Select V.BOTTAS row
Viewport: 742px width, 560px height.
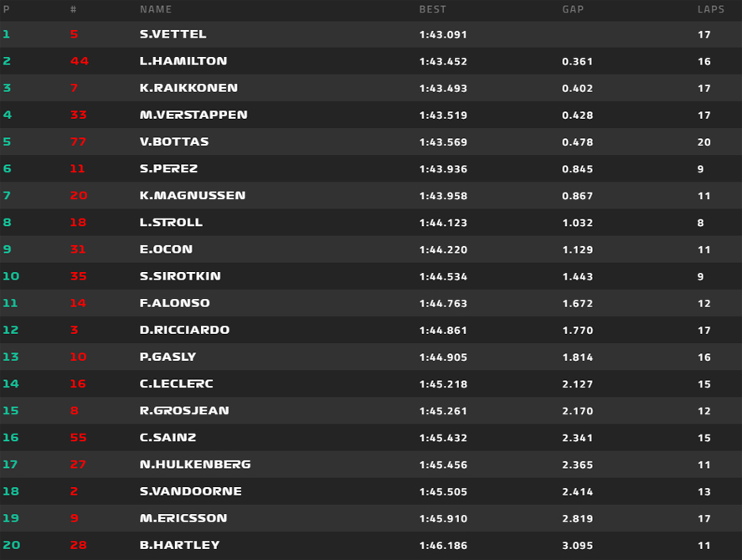[x=371, y=142]
